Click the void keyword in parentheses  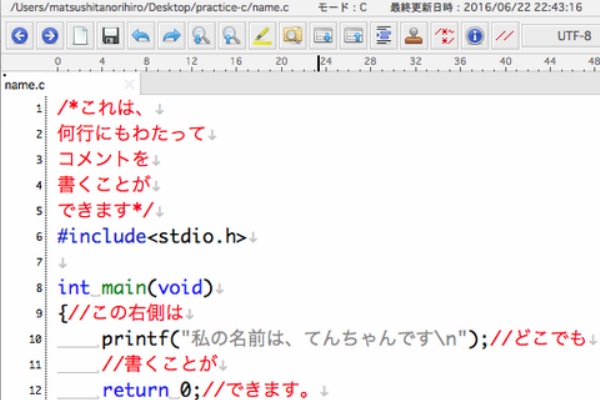(180, 287)
